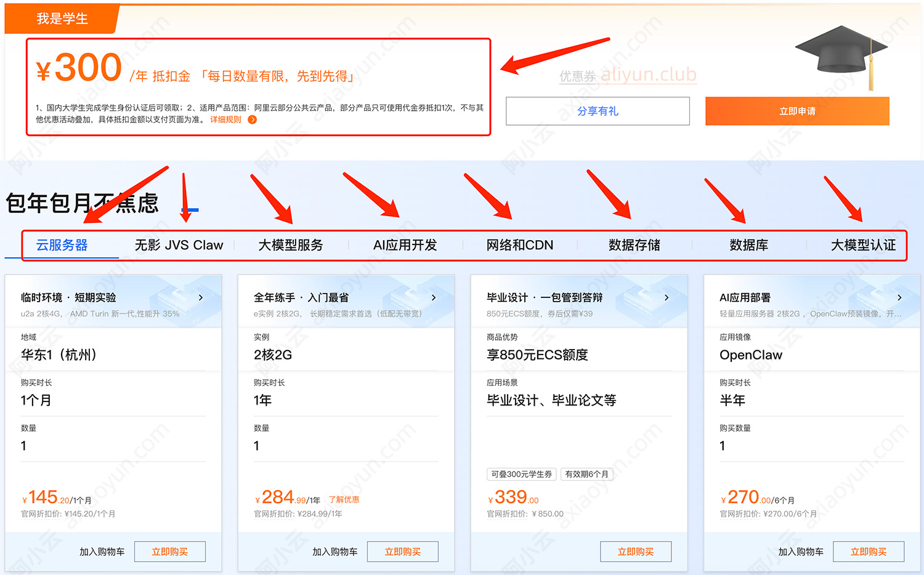Click the ¥270.00/6个月 price
Image resolution: width=924 pixels, height=575 pixels.
coord(758,497)
